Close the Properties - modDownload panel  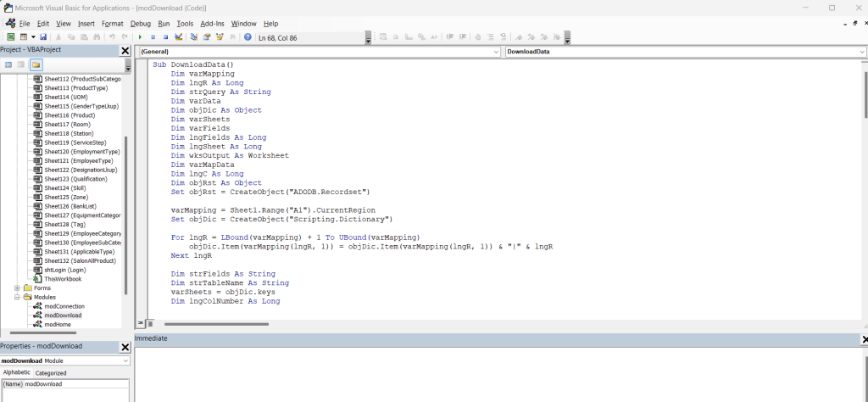click(125, 347)
